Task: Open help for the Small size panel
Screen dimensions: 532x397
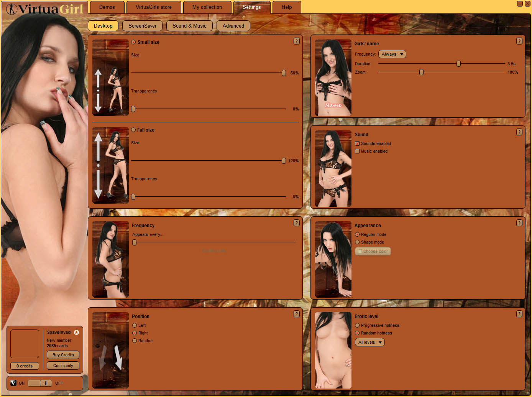Action: click(296, 41)
